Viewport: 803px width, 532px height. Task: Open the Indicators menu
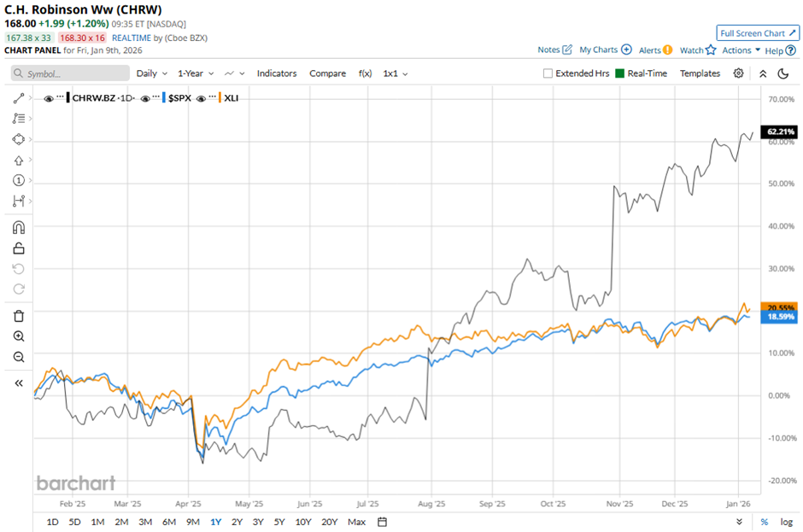click(277, 73)
